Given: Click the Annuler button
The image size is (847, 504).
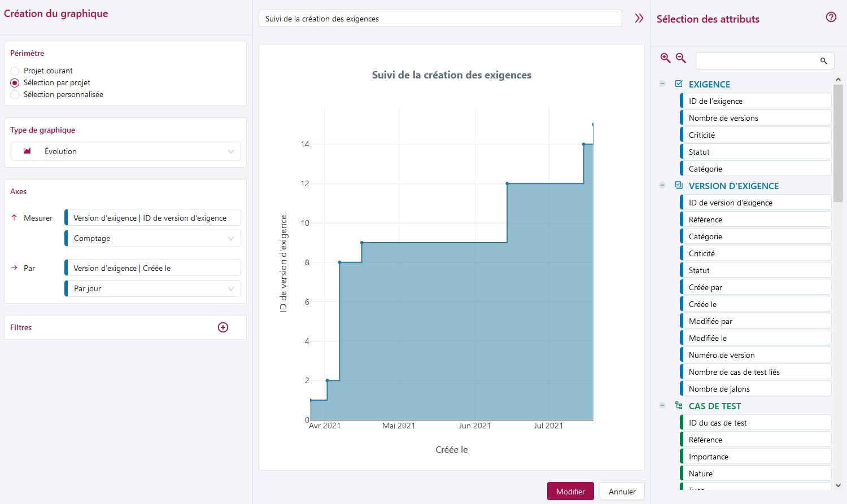Looking at the screenshot, I should pos(622,492).
